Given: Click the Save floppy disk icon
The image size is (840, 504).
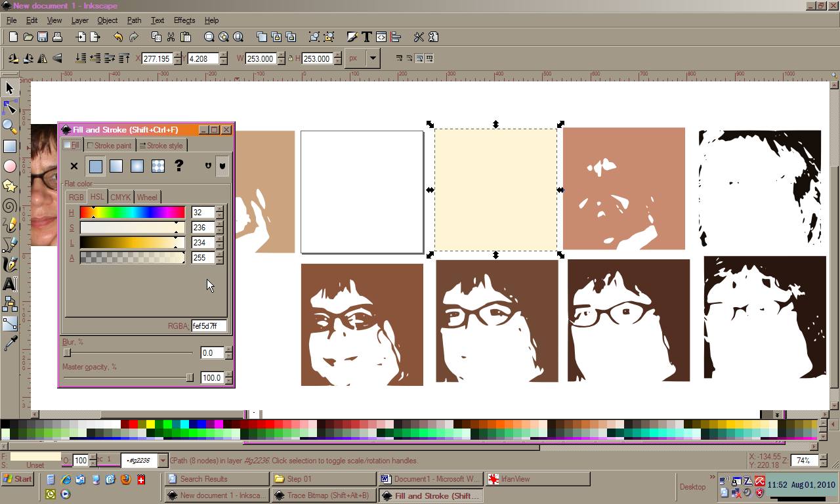Looking at the screenshot, I should (42, 37).
